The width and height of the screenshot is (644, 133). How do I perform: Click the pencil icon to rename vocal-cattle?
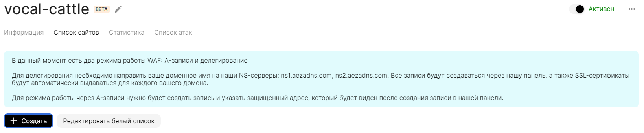click(x=118, y=9)
